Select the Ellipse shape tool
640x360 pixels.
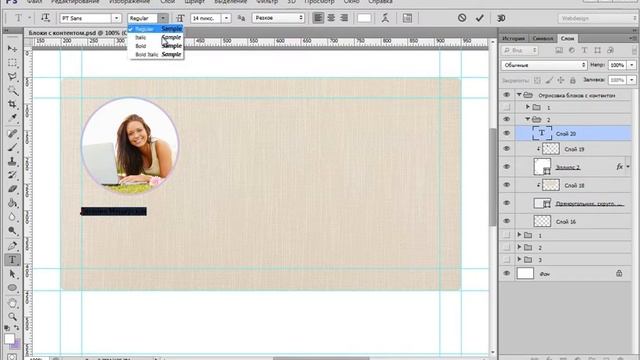coord(12,287)
